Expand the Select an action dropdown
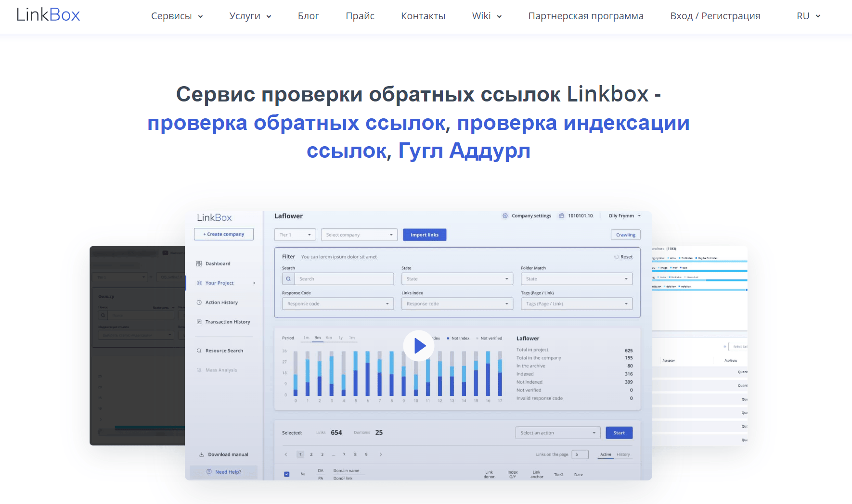 click(x=557, y=432)
